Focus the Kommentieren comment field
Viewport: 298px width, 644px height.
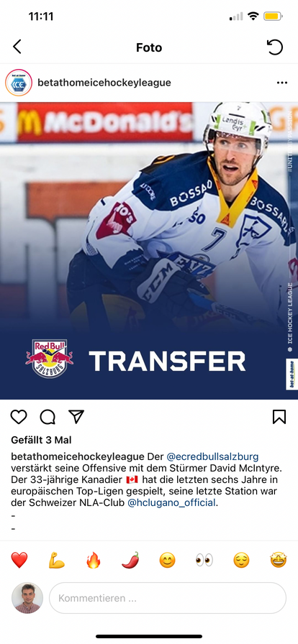pyautogui.click(x=168, y=598)
